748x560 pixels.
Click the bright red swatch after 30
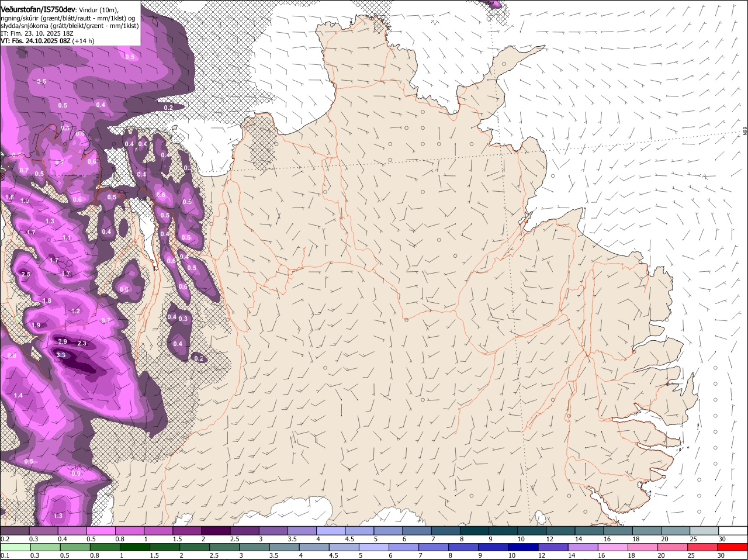tap(733, 547)
